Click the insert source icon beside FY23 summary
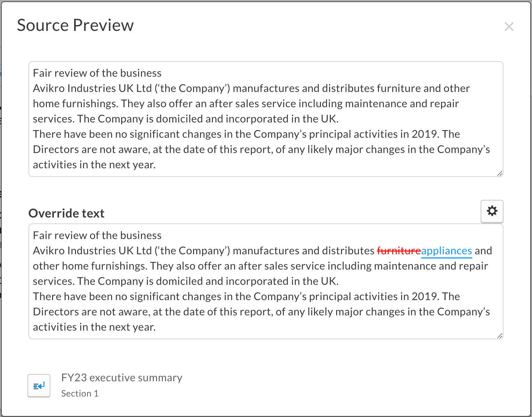 [x=39, y=385]
